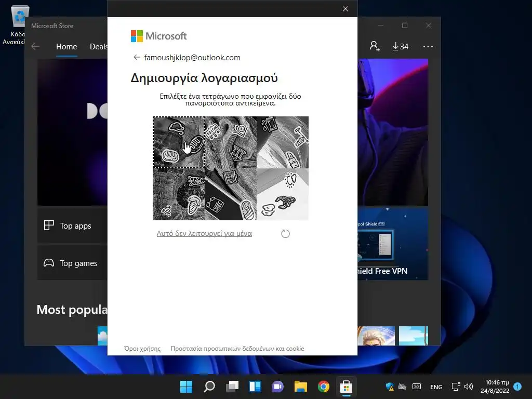This screenshot has width=532, height=399.
Task: Open Top games in Microsoft Store
Action: [x=72, y=263]
